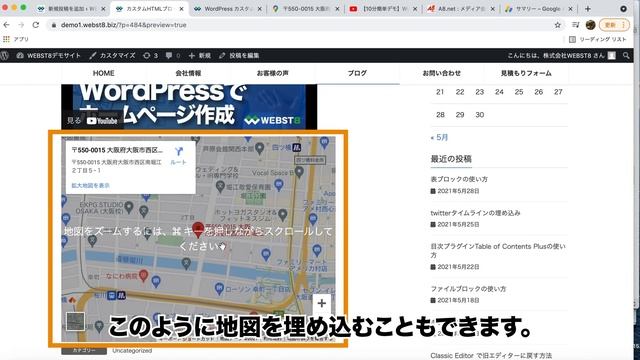Open the アプリ apps shortcut
Screen dimensions: 640x360
tap(16, 39)
